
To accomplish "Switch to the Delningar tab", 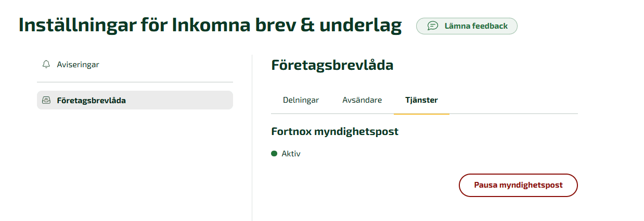I will click(x=301, y=100).
